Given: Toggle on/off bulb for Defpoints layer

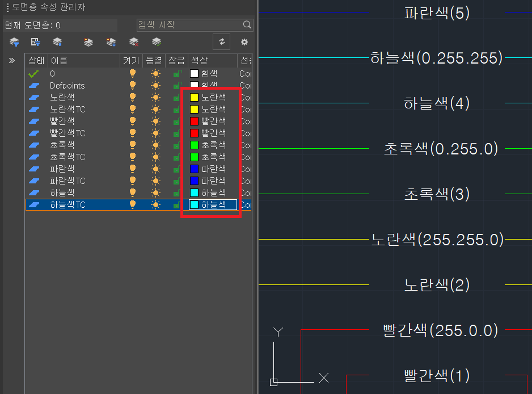Looking at the screenshot, I should 133,85.
